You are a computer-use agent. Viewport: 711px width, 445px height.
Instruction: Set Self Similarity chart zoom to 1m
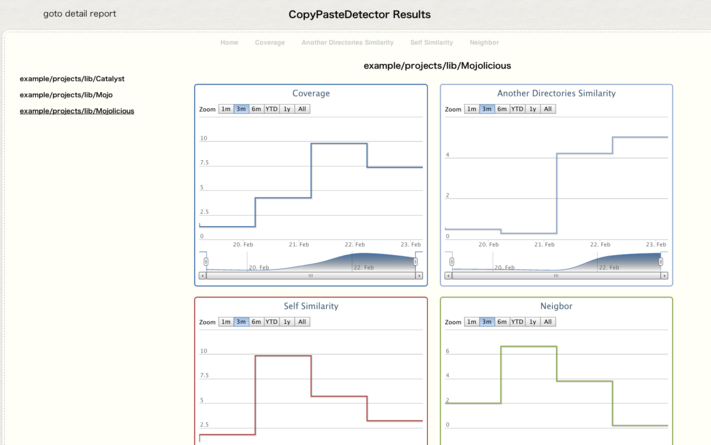pos(226,322)
